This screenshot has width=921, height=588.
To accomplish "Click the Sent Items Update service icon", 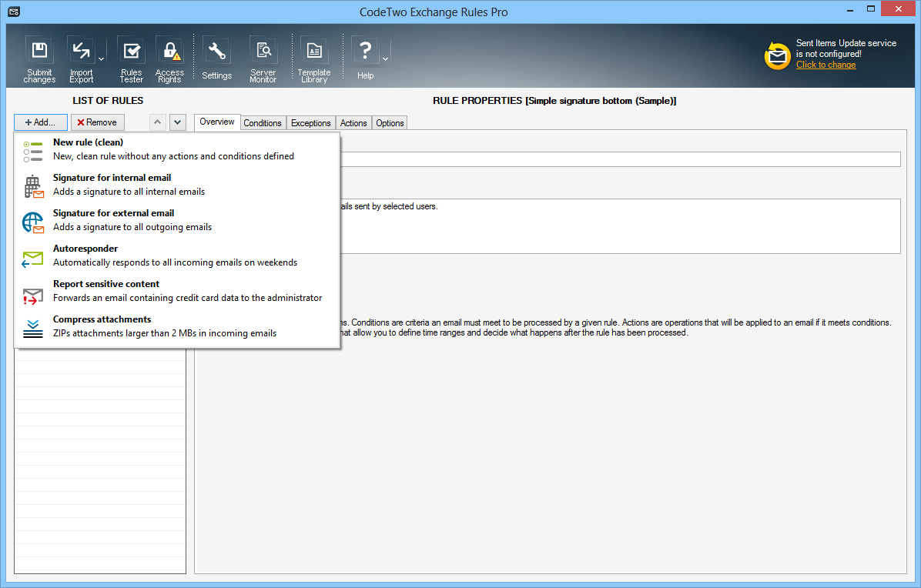I will tap(777, 55).
